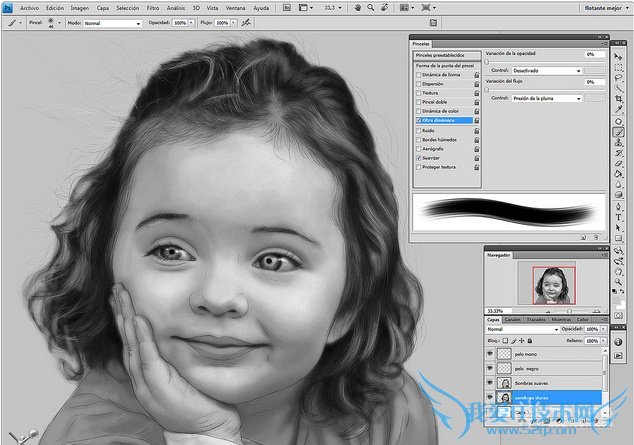Viewport: 634px width, 445px height.
Task: Open flow variation Control dropdown (Presión de la pluma)
Action: 547,98
